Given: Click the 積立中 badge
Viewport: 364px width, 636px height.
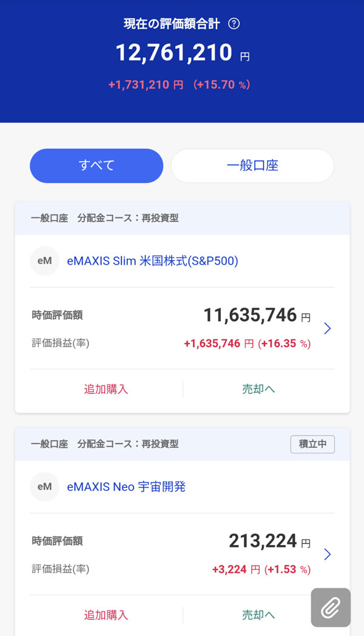Looking at the screenshot, I should point(312,444).
